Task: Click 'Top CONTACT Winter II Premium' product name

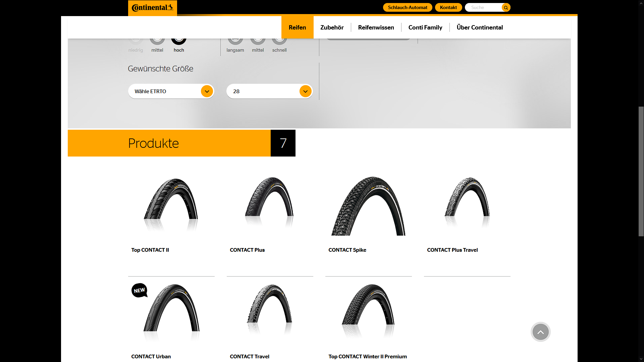Action: pyautogui.click(x=368, y=357)
